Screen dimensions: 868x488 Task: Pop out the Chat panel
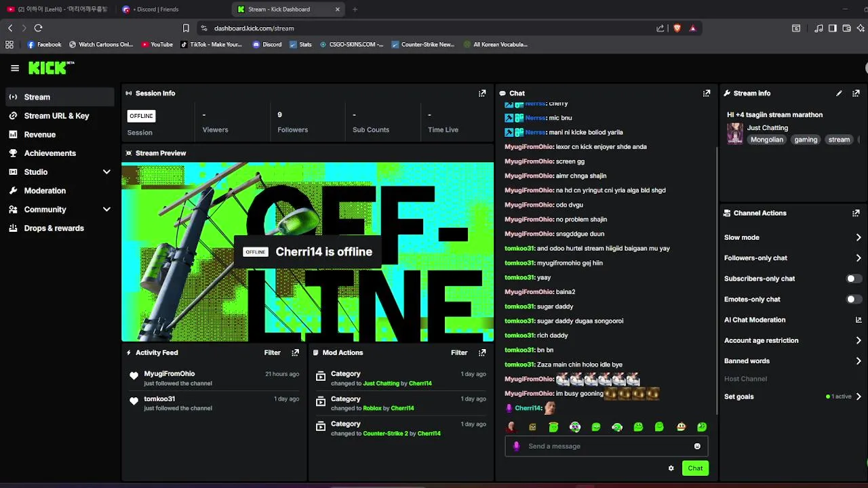(707, 94)
